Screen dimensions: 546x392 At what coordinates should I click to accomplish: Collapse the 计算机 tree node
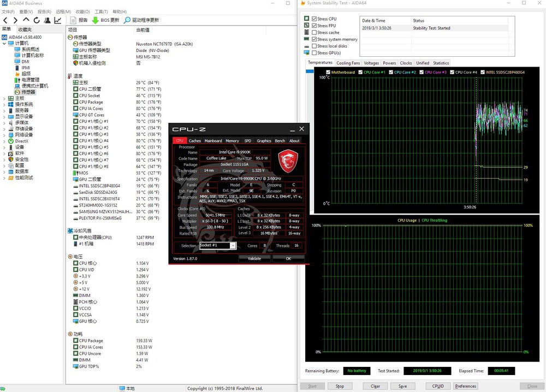pos(4,44)
